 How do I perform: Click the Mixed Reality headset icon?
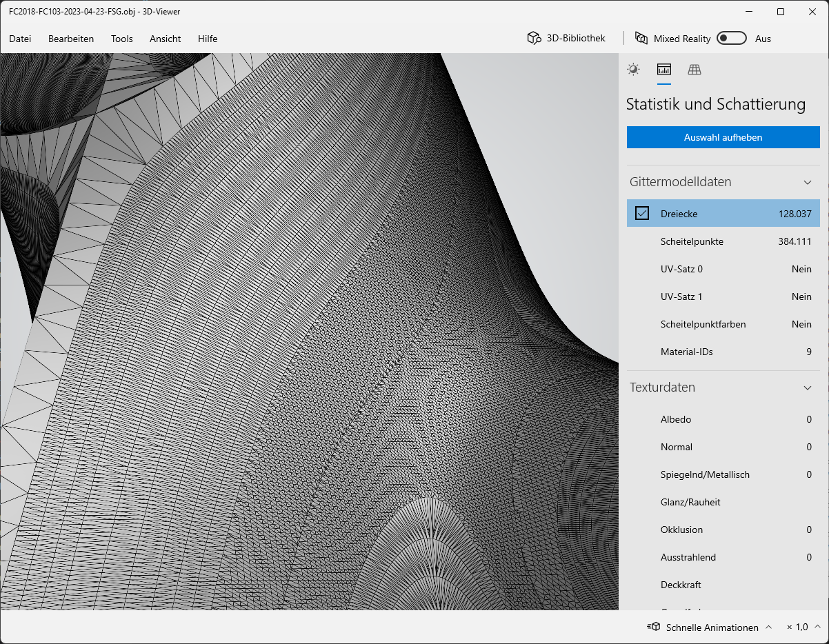point(641,38)
